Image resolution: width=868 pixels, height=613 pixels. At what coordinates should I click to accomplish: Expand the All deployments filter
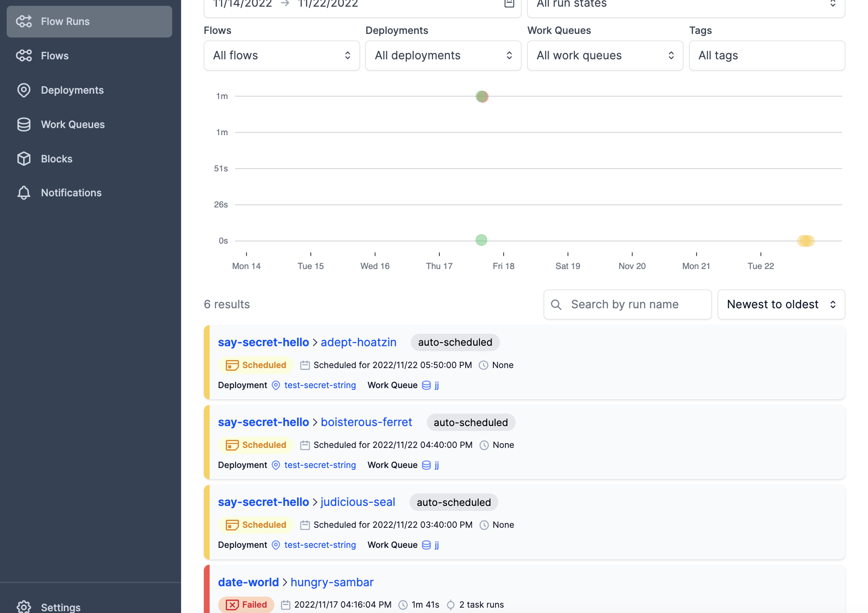click(442, 55)
